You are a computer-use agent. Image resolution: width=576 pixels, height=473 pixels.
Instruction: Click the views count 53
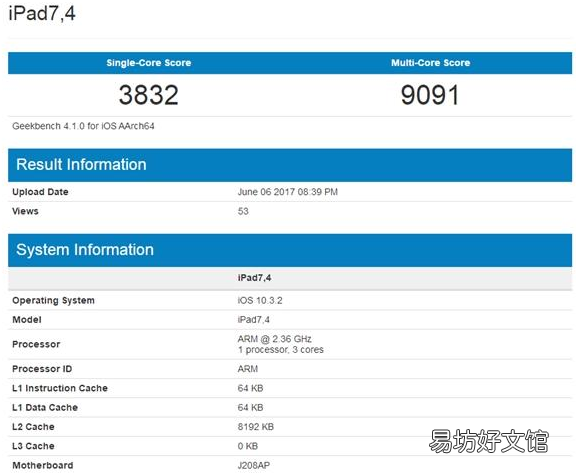point(243,211)
